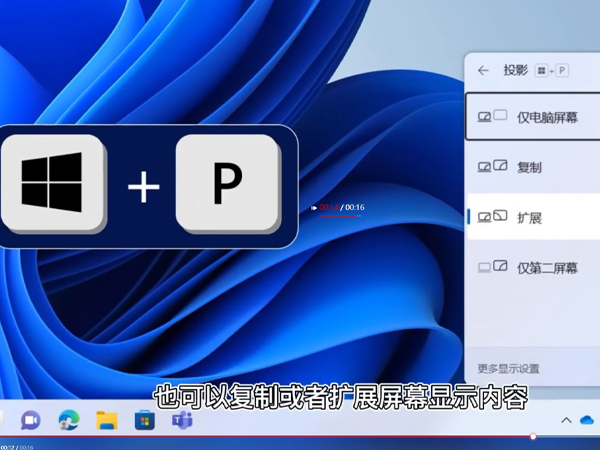This screenshot has height=450, width=600.
Task: Click the 投影 panel title text
Action: coord(515,70)
